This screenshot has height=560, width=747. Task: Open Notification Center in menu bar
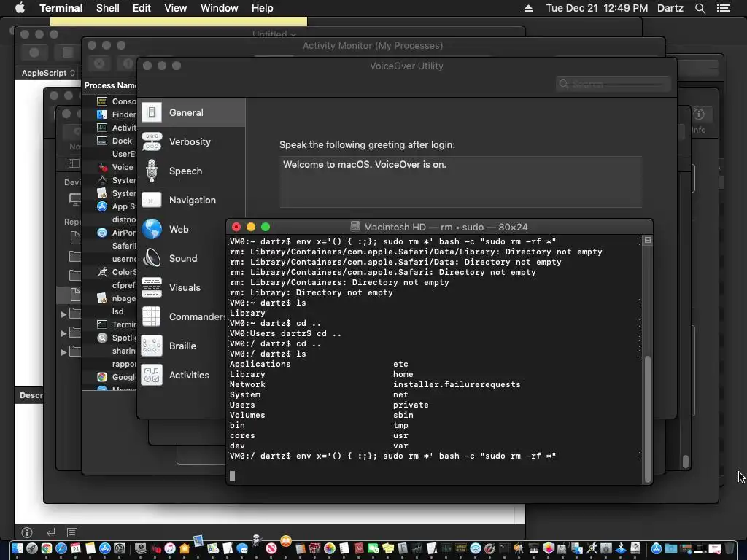723,8
